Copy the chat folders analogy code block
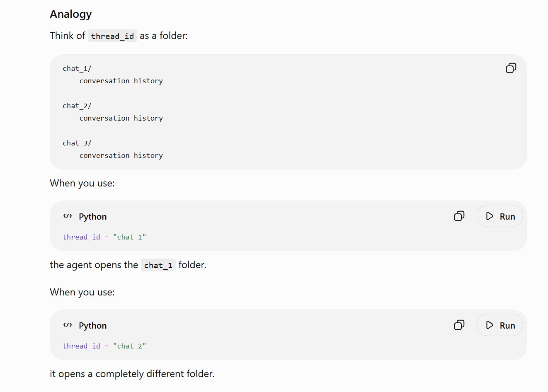Image resolution: width=548 pixels, height=392 pixels. [x=511, y=68]
